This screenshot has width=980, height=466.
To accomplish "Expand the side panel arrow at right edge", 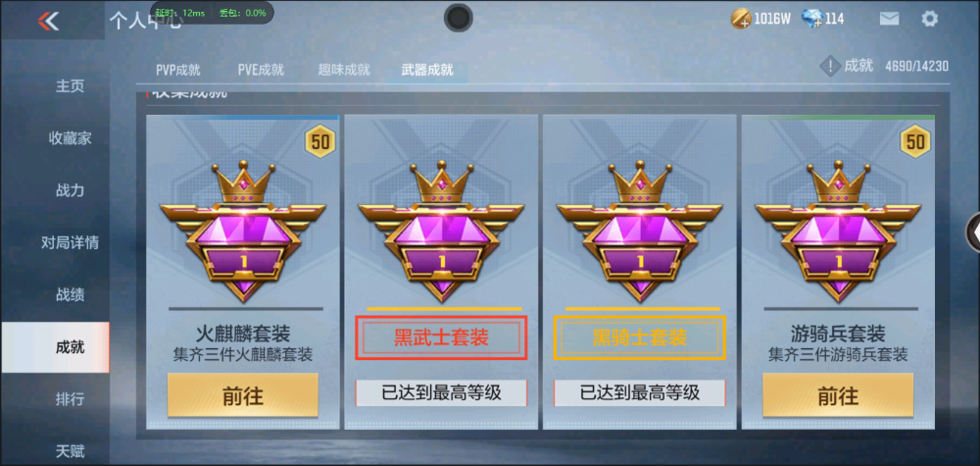I will [x=973, y=233].
